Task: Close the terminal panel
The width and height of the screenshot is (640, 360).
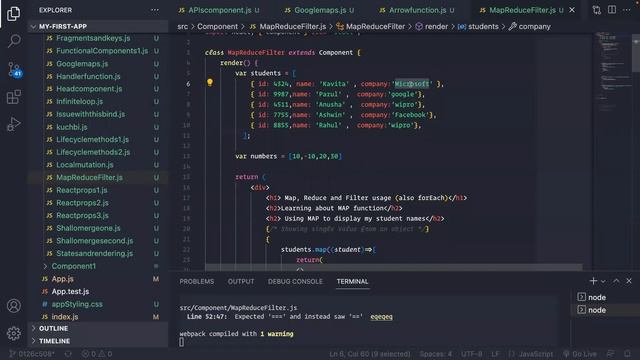Action: coord(629,281)
